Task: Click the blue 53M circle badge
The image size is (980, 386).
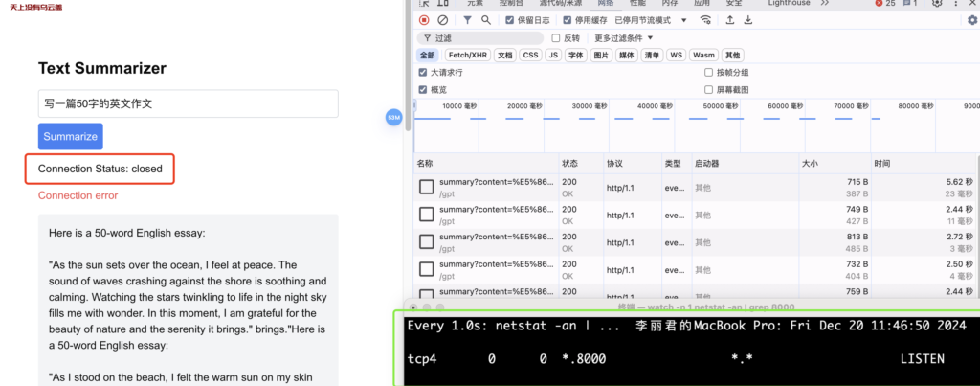Action: click(393, 117)
